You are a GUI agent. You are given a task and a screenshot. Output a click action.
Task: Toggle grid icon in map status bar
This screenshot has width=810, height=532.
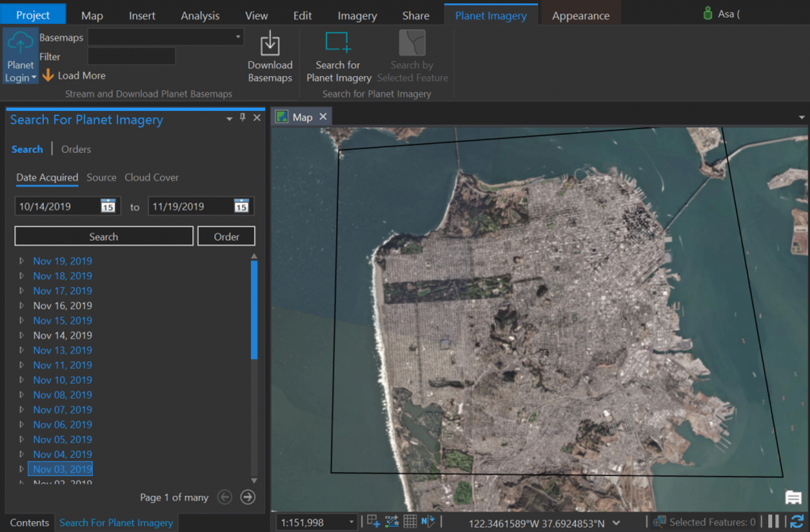tap(410, 522)
